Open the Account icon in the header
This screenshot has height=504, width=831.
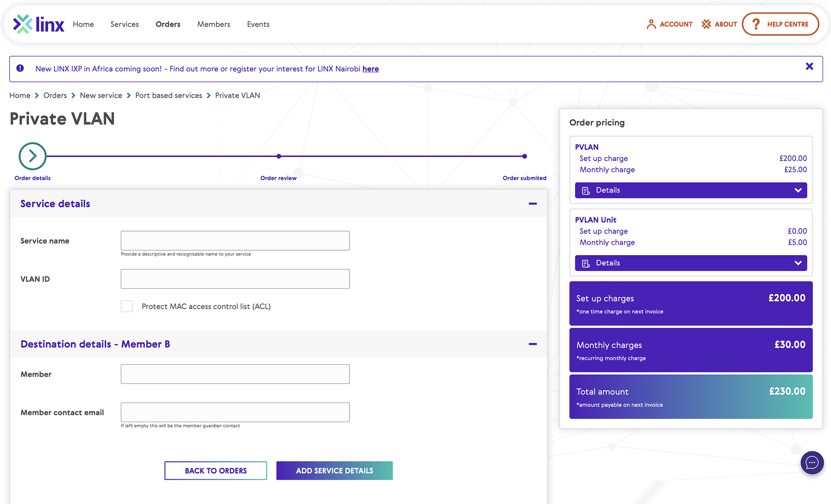(x=652, y=24)
